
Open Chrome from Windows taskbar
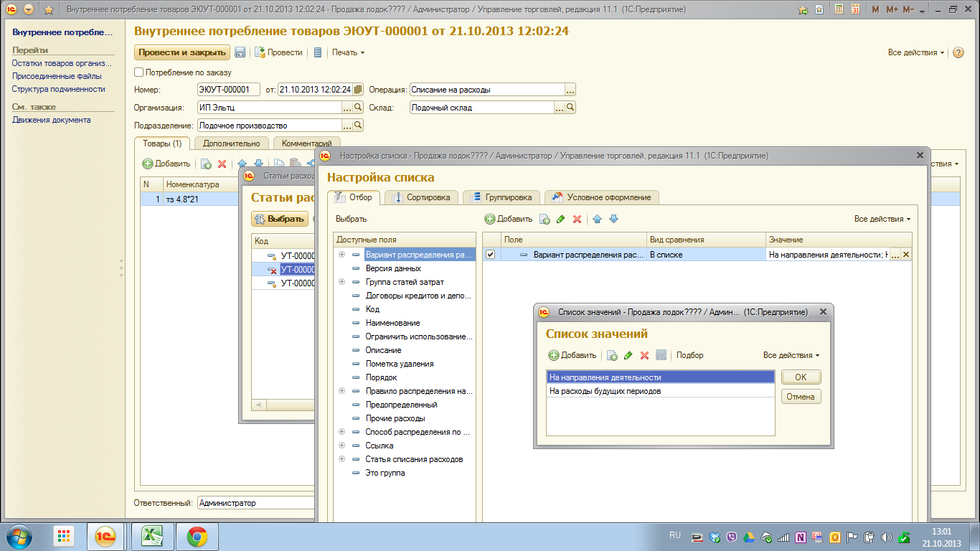197,537
